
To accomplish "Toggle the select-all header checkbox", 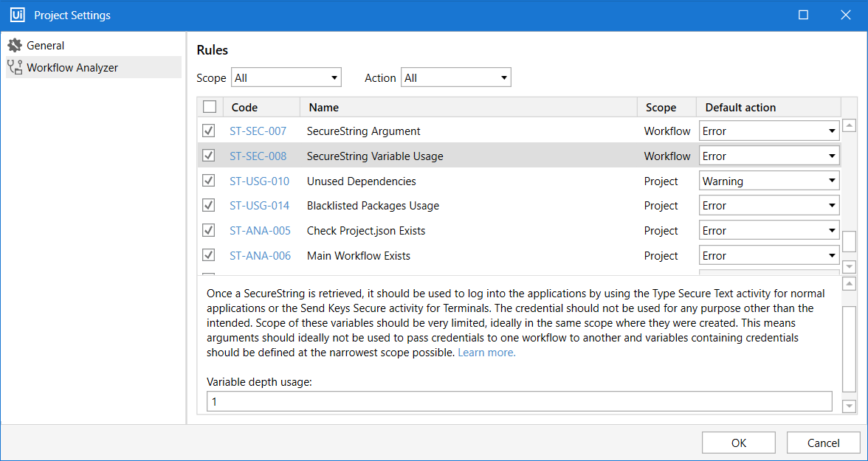I will coord(210,107).
